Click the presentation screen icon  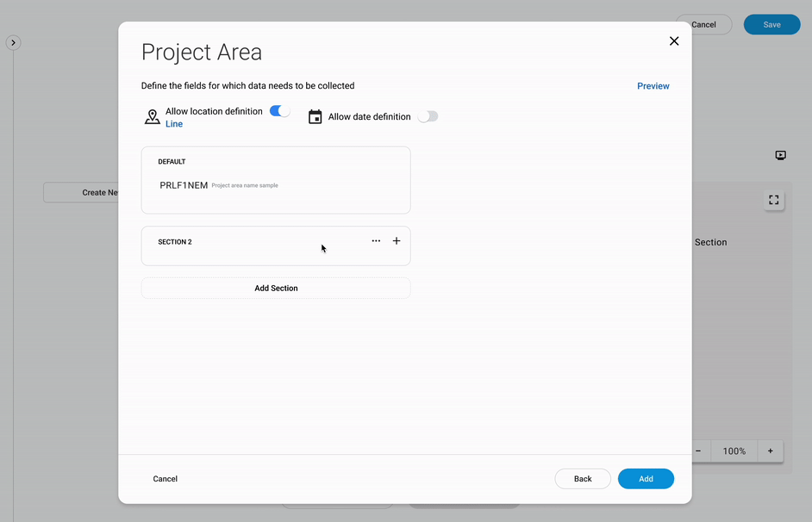coord(780,156)
